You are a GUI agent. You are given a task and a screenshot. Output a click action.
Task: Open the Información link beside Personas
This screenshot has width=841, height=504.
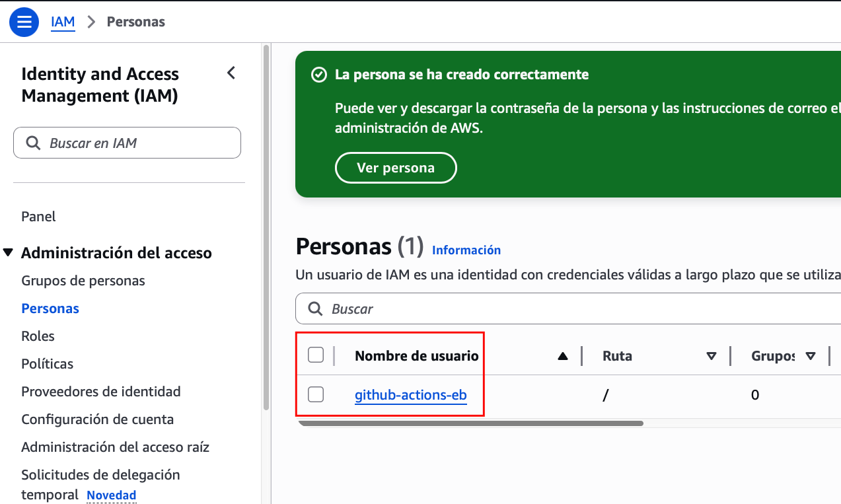[x=466, y=250]
